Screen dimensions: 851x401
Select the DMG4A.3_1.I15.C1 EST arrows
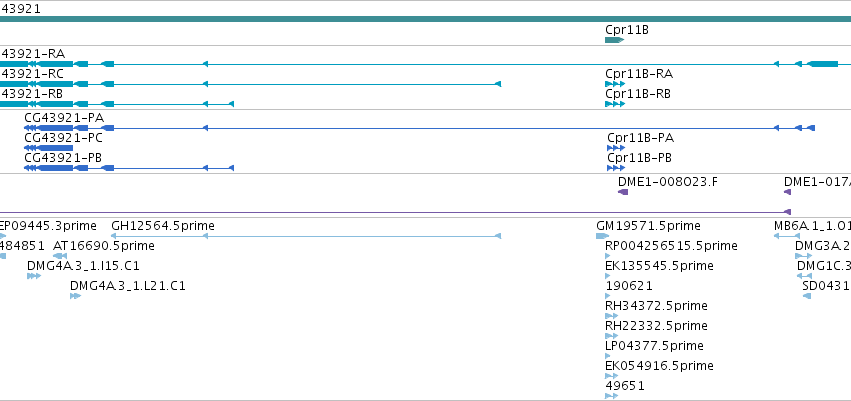pyautogui.click(x=34, y=276)
